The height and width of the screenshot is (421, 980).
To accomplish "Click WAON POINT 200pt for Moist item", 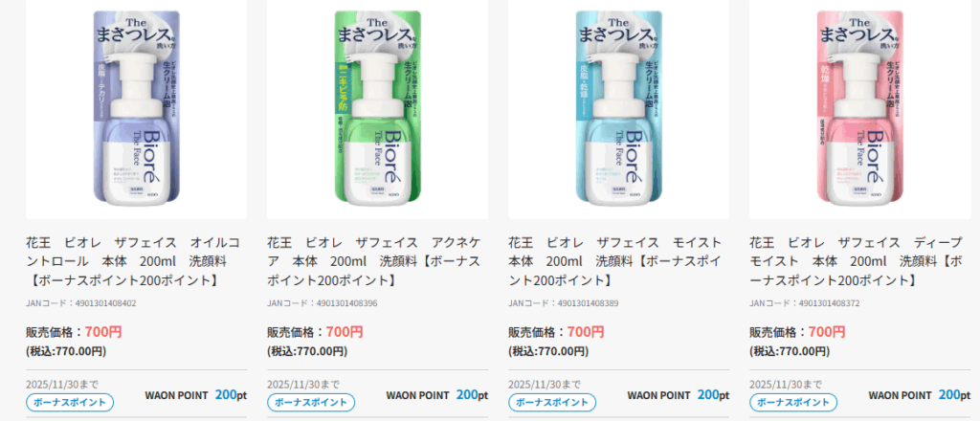I will point(679,395).
